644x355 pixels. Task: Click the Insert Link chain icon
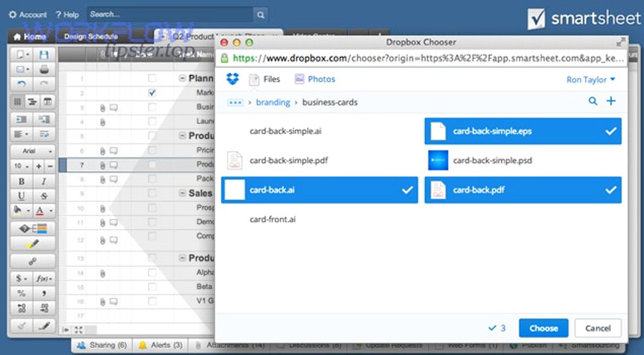click(33, 261)
